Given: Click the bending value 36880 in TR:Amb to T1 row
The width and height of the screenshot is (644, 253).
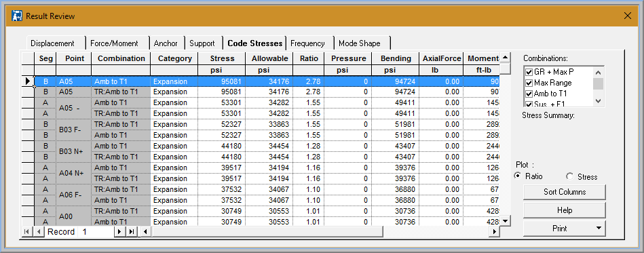Looking at the screenshot, I should point(395,189).
